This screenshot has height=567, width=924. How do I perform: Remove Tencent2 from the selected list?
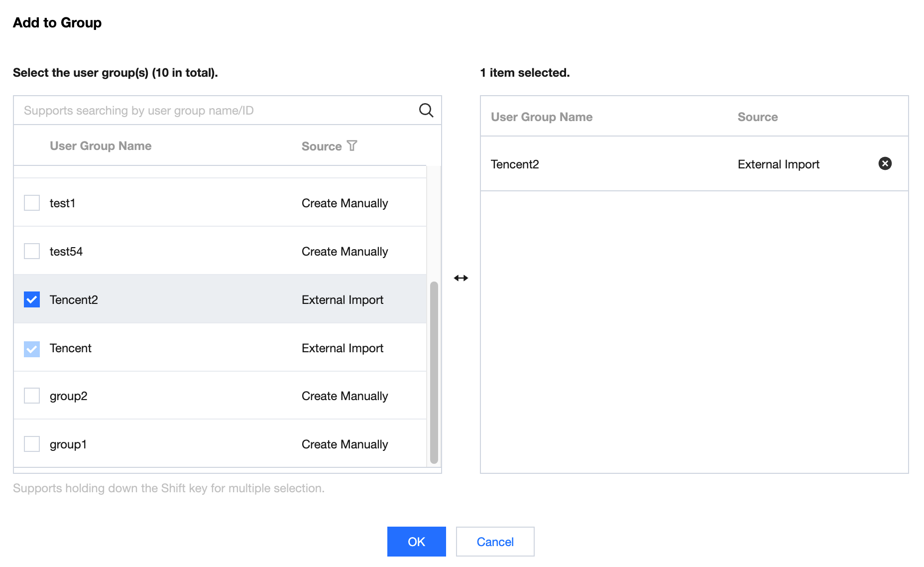click(x=885, y=163)
